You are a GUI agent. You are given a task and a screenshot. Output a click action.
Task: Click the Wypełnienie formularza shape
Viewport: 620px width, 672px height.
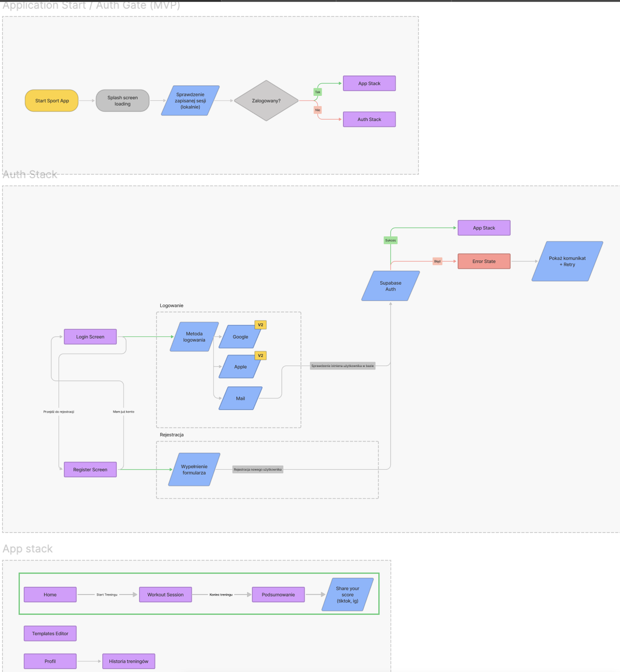(x=194, y=470)
